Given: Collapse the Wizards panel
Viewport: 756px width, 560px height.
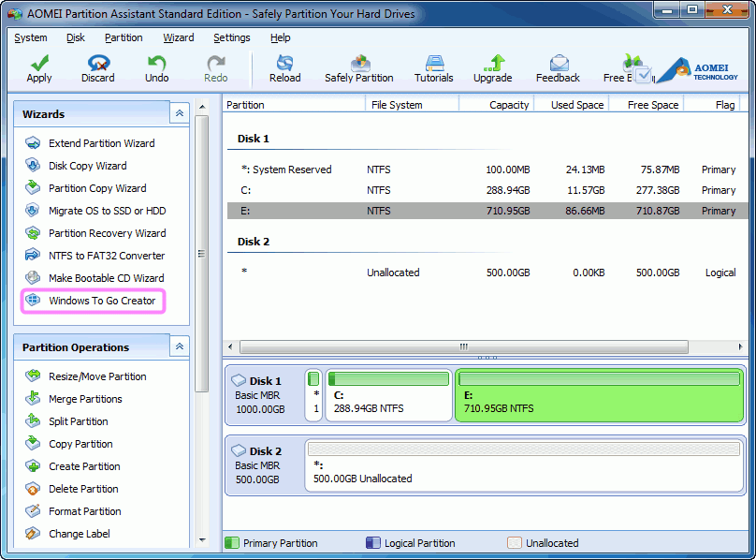Looking at the screenshot, I should coord(180,113).
